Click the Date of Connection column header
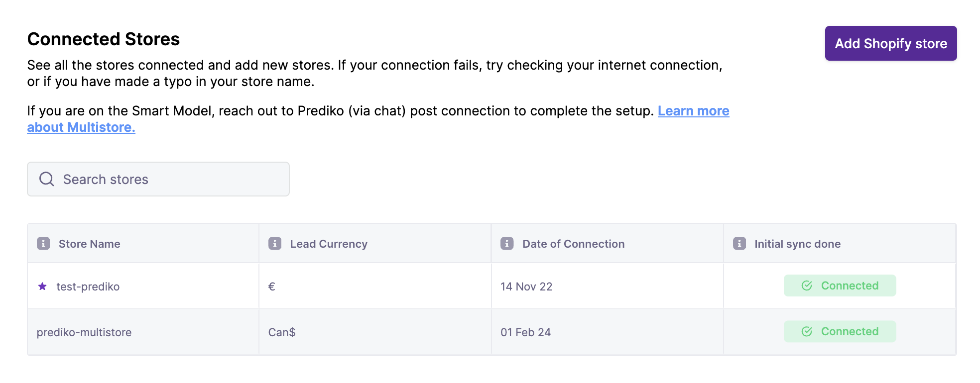This screenshot has width=980, height=383. click(x=573, y=244)
